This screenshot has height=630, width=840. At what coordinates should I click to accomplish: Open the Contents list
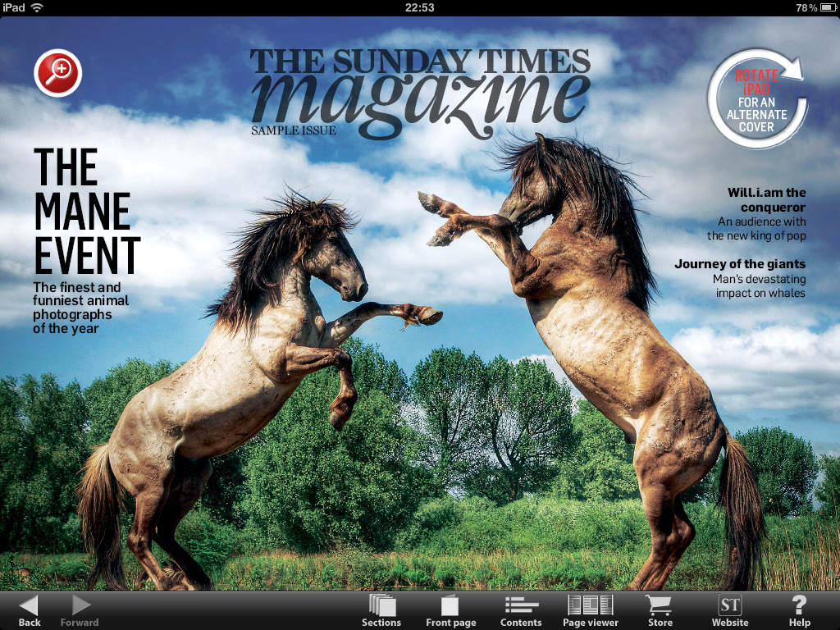521,610
